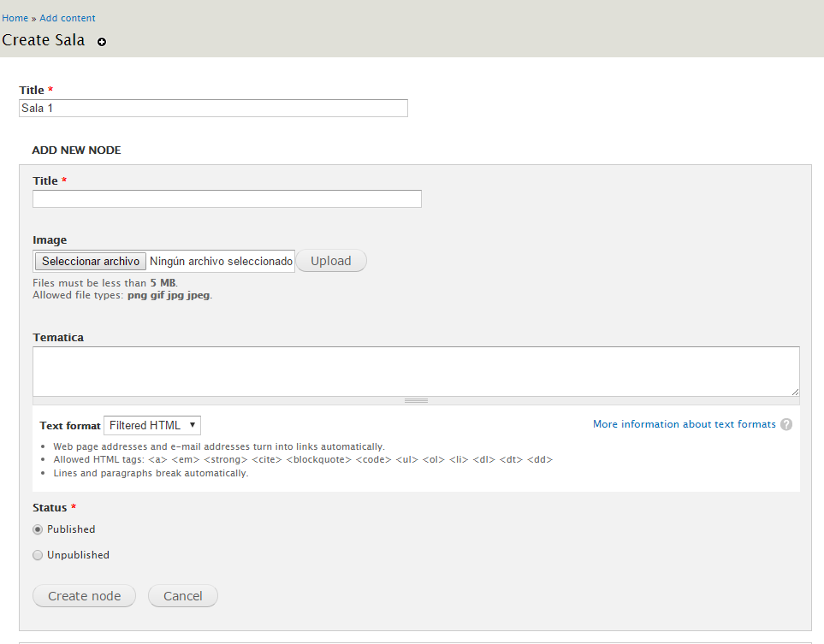Click the corner resize handle of Tematica textarea
The height and width of the screenshot is (644, 824).
[x=795, y=391]
